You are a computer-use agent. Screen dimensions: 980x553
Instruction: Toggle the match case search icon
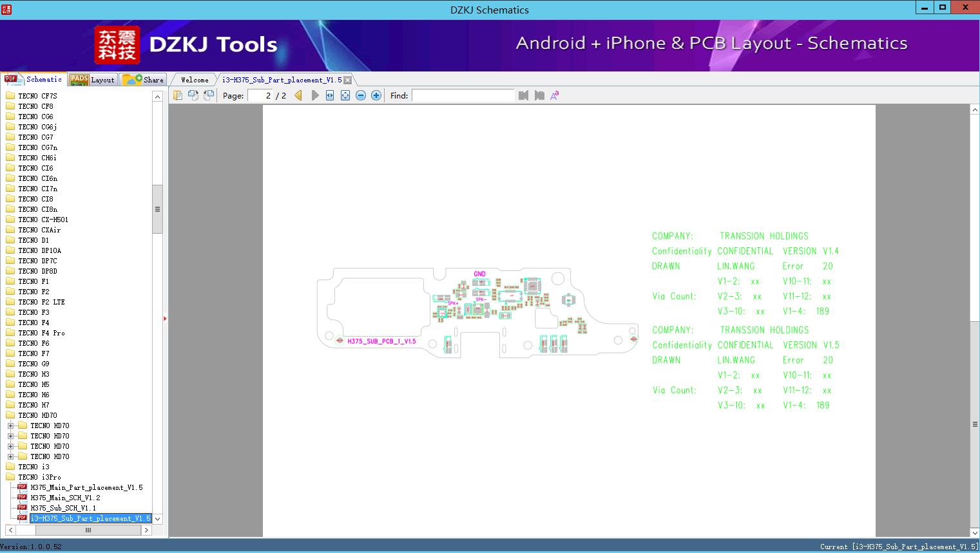[x=555, y=95]
